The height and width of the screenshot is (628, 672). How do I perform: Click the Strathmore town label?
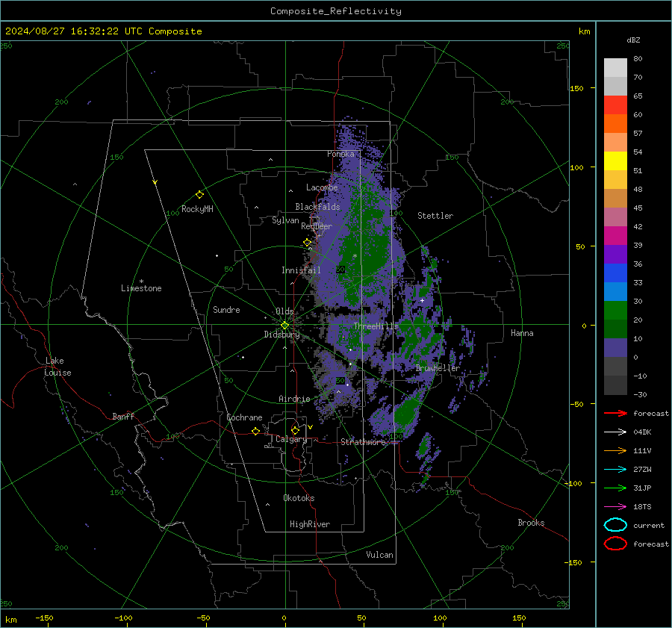tap(363, 442)
